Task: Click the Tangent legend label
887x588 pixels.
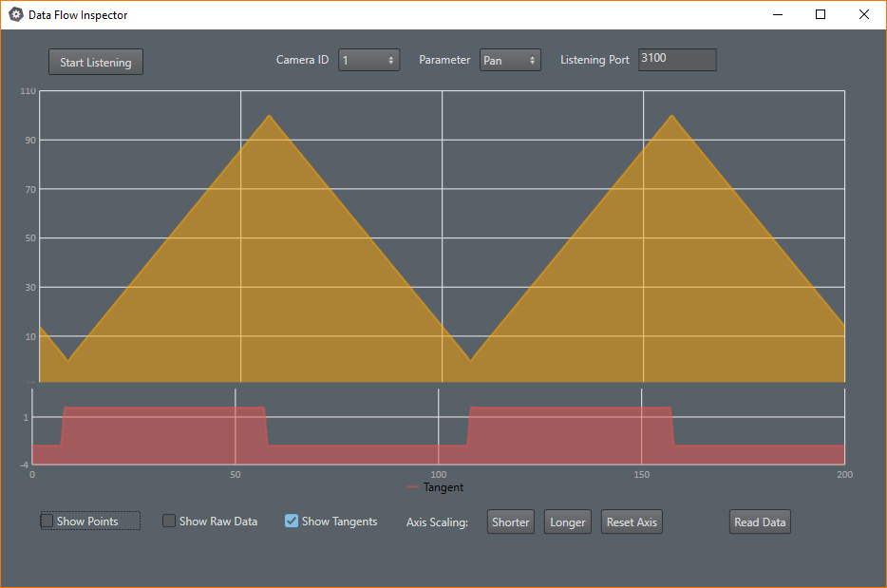Action: tap(443, 487)
